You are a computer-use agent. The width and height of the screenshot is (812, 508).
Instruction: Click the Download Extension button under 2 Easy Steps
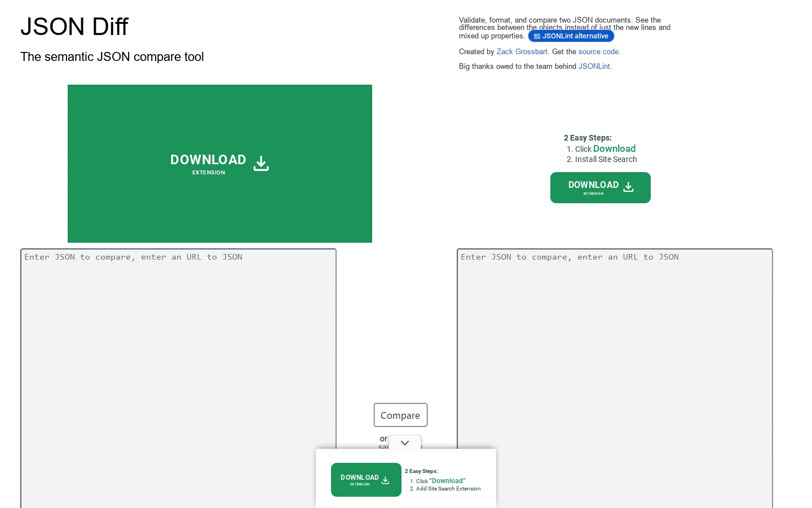point(601,187)
